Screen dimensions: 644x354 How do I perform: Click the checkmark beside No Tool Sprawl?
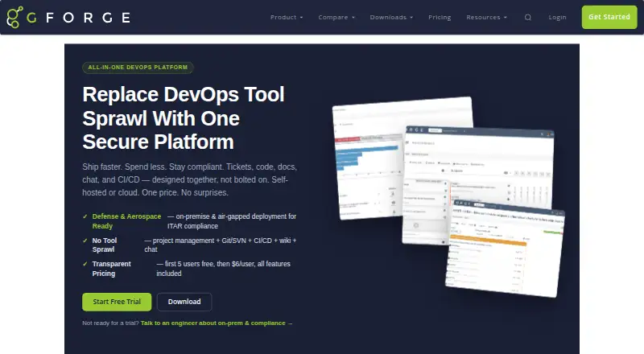(x=85, y=241)
